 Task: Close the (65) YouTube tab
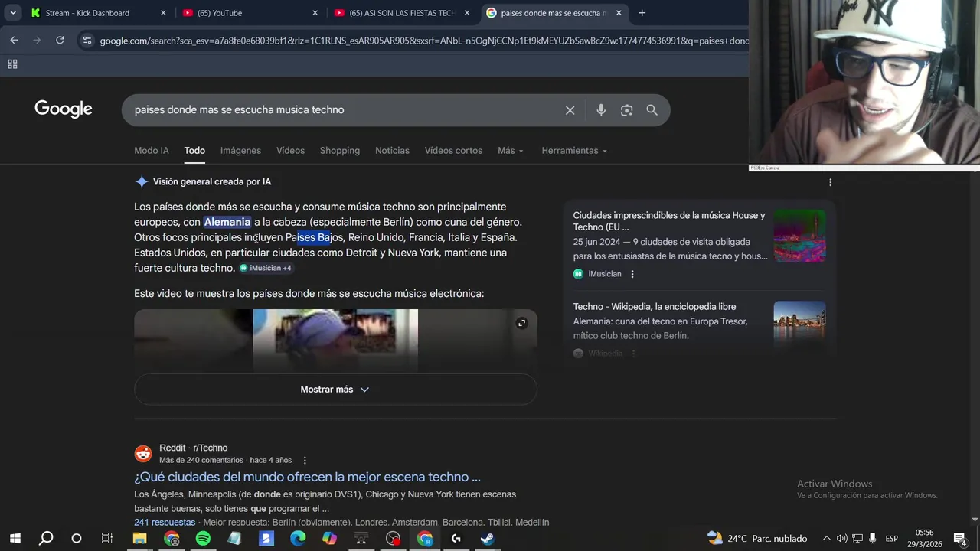coord(315,13)
